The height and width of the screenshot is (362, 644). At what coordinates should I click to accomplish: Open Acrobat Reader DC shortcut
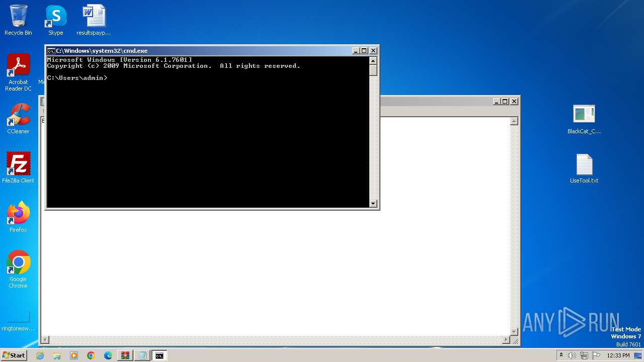pos(18,72)
